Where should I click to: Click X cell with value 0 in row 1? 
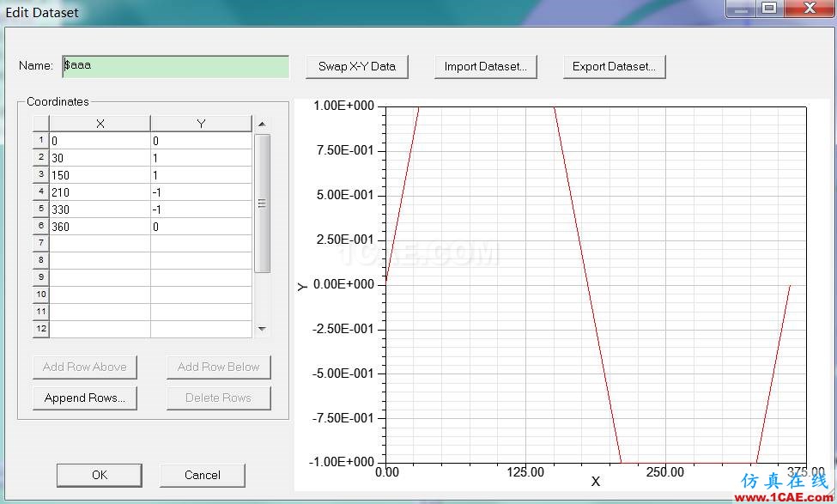(x=100, y=141)
